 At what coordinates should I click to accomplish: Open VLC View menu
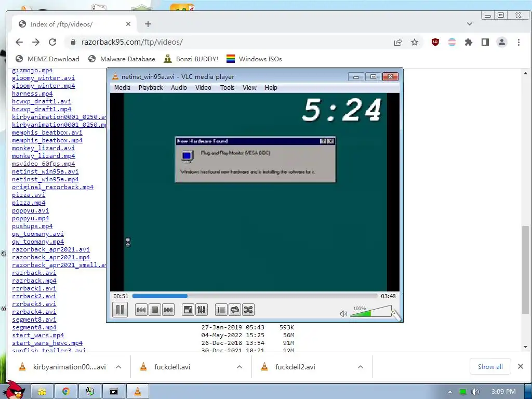coord(249,87)
